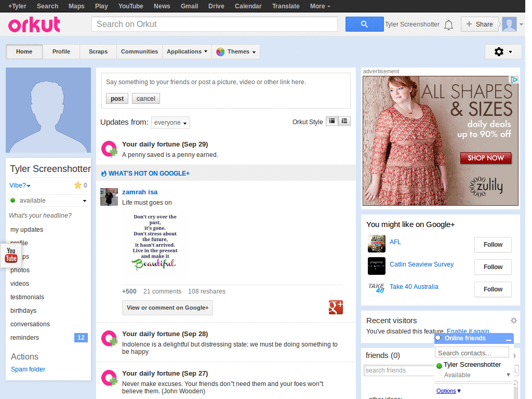Open the Scraps tab
This screenshot has width=532, height=399.
click(x=98, y=51)
